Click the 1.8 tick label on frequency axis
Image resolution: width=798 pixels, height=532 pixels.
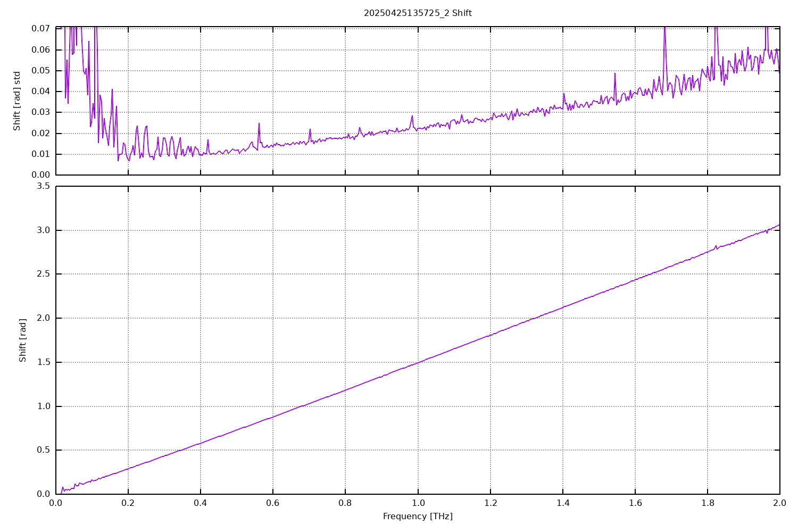click(x=708, y=503)
